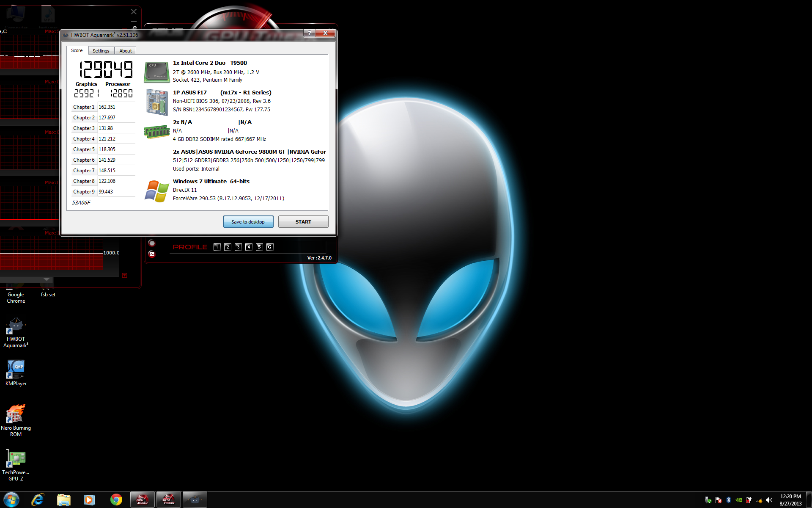Click Chapter 5 value 118.305

coord(107,149)
